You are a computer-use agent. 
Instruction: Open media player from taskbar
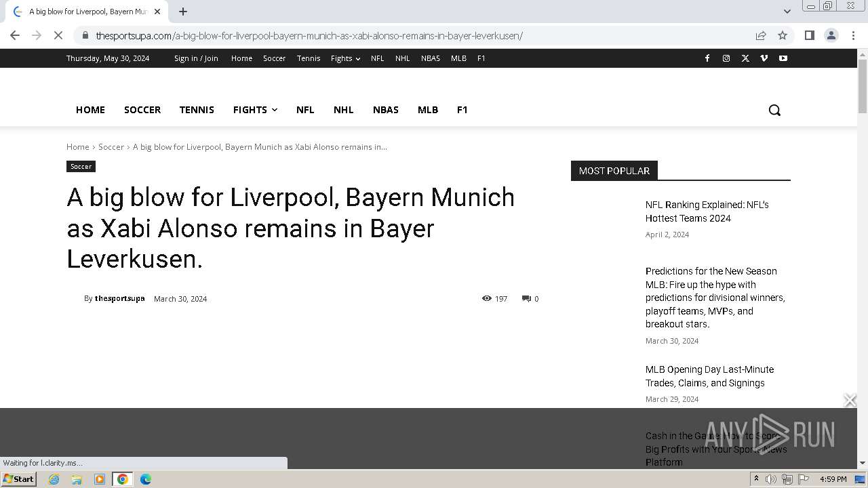pyautogui.click(x=100, y=479)
